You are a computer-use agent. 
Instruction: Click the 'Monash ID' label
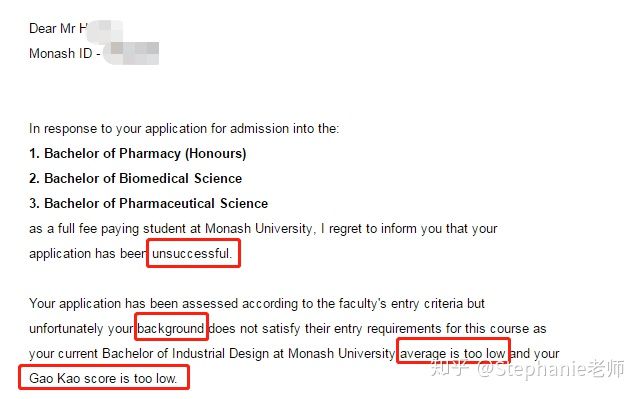61,54
